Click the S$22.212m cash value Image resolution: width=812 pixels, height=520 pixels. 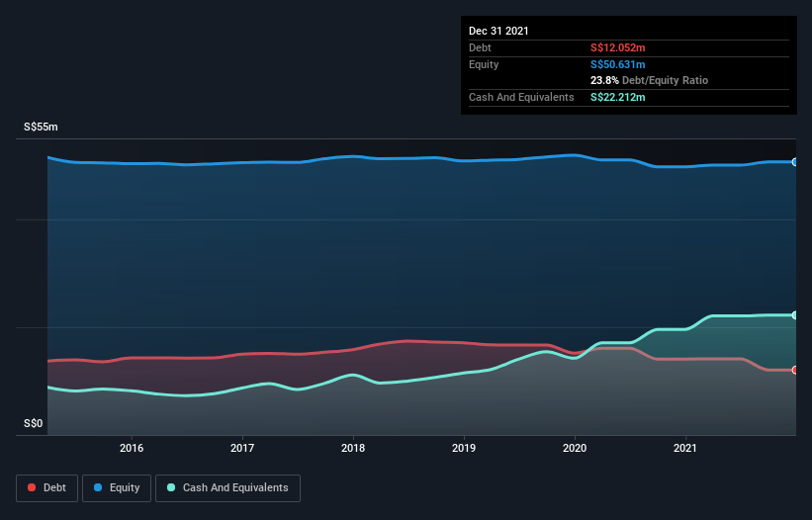click(618, 97)
